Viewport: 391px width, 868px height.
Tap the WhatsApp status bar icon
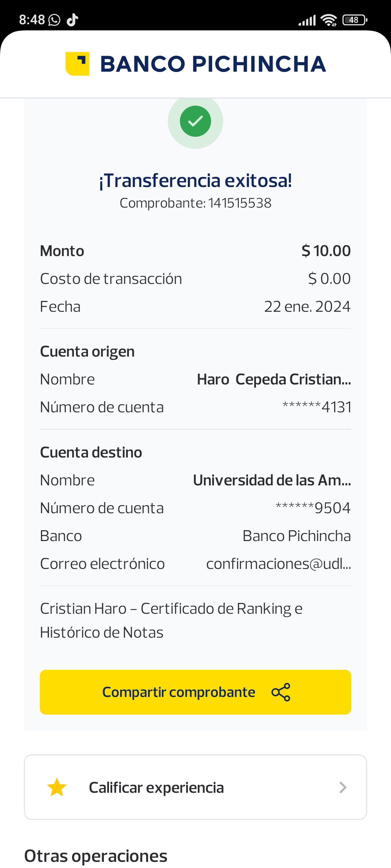54,20
